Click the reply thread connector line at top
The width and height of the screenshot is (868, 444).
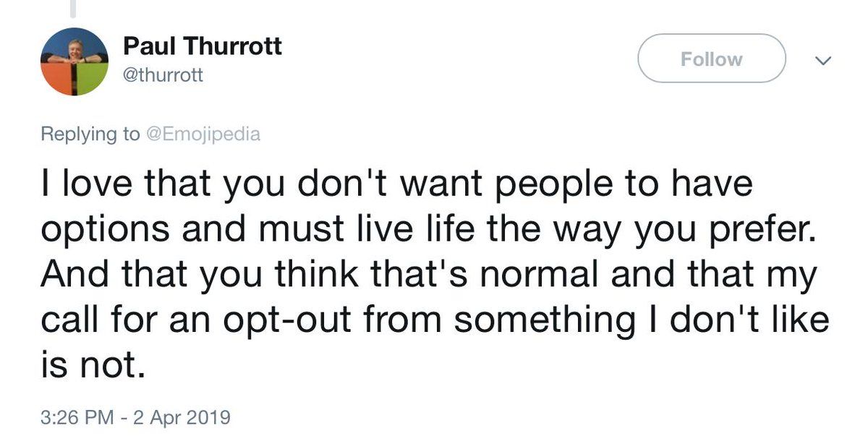(75, 7)
